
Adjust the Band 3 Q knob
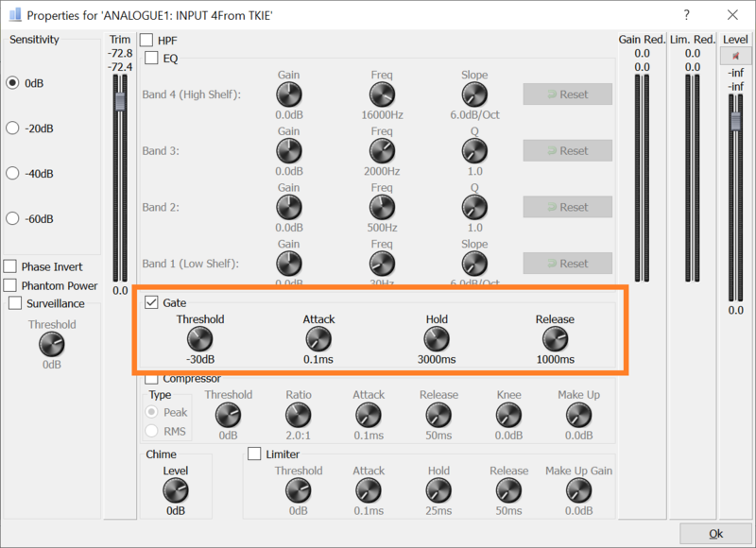[474, 150]
